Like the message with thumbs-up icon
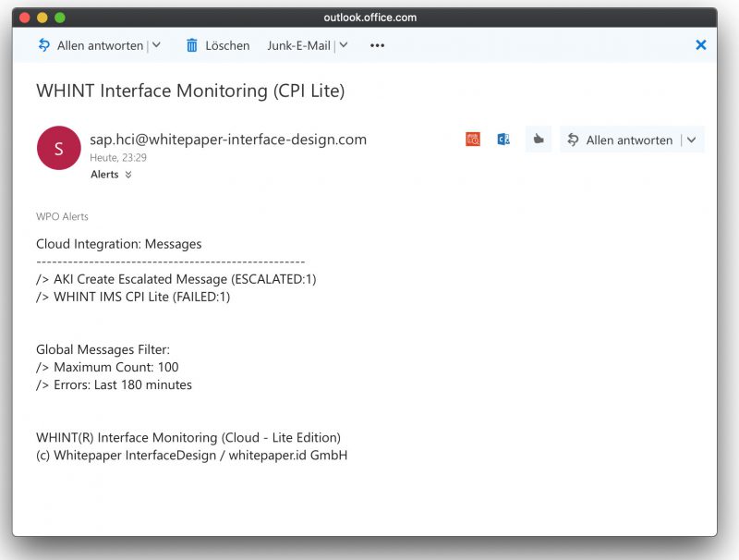This screenshot has width=739, height=560. click(x=539, y=139)
